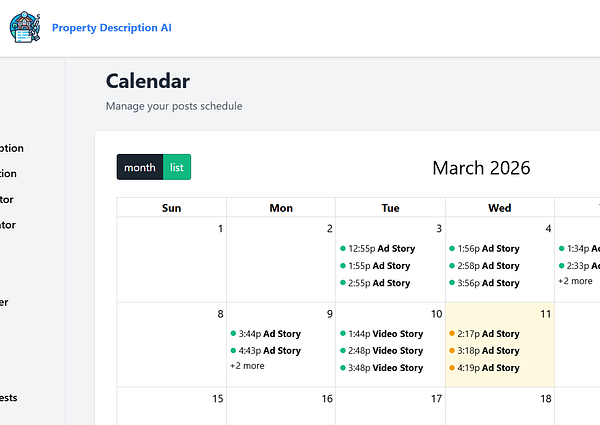
Task: Select day number 15 in the calendar
Action: (x=218, y=399)
